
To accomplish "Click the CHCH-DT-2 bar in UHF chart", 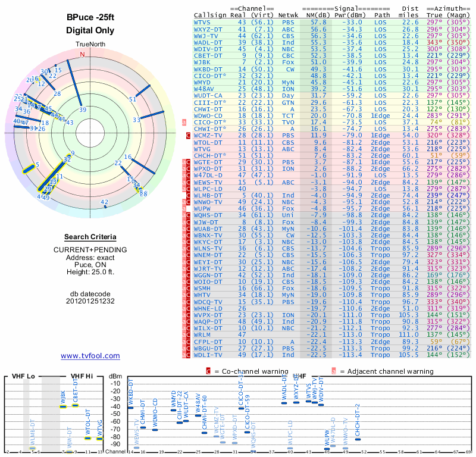I will coord(358,438).
